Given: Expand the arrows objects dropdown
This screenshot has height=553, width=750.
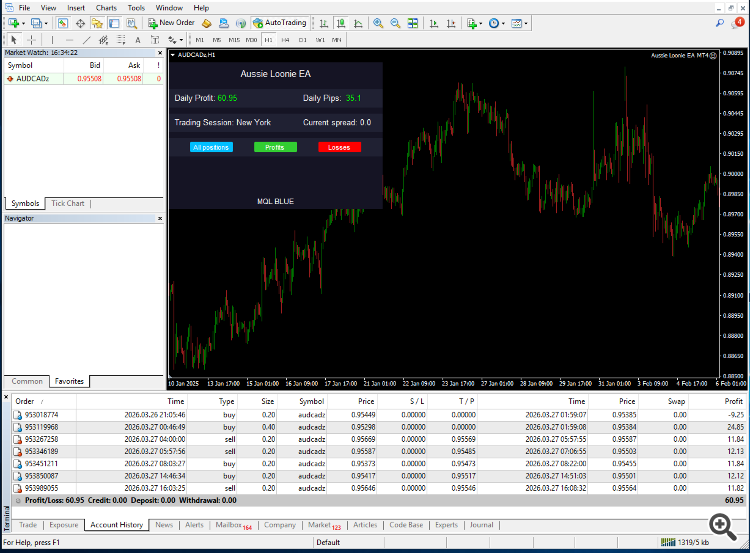Looking at the screenshot, I should point(181,40).
